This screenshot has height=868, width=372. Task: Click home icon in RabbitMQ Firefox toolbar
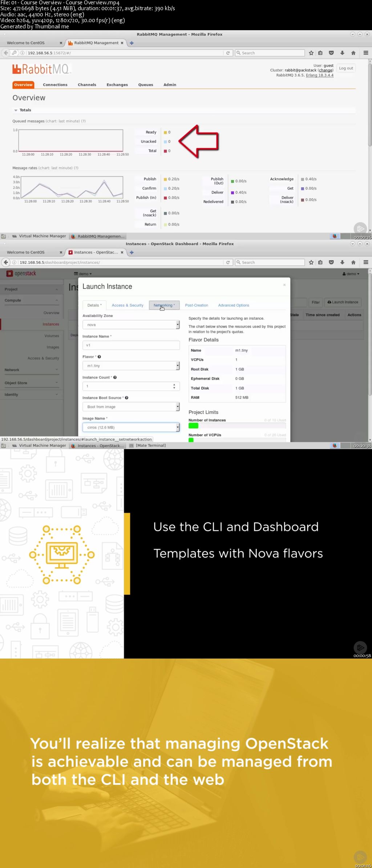353,53
